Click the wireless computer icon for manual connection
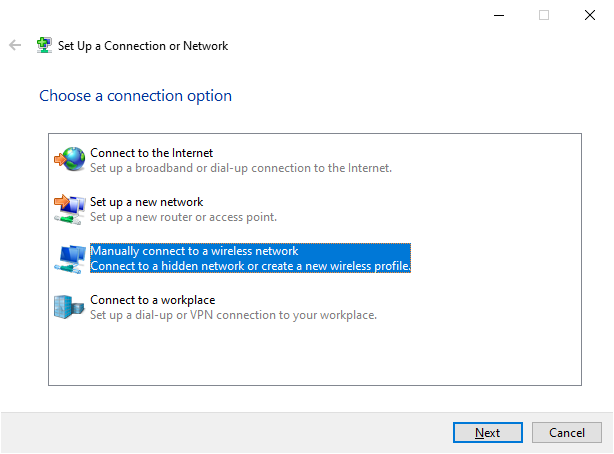614x454 pixels. coord(70,258)
